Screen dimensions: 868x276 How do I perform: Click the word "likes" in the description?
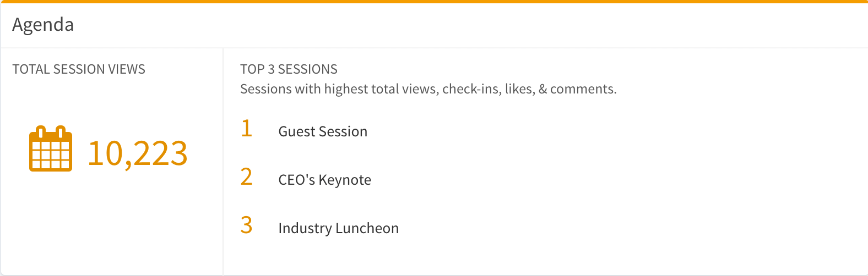click(x=519, y=89)
